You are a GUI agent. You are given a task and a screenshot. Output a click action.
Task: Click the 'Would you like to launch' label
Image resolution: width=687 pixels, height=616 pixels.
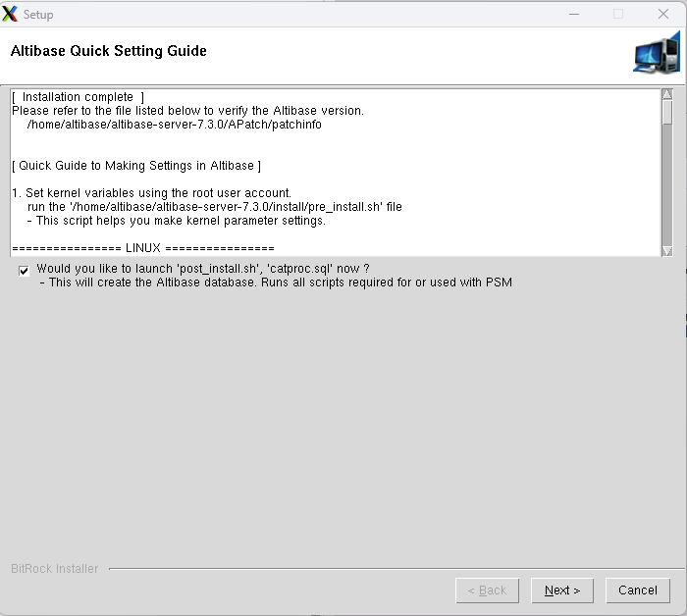pyautogui.click(x=202, y=269)
